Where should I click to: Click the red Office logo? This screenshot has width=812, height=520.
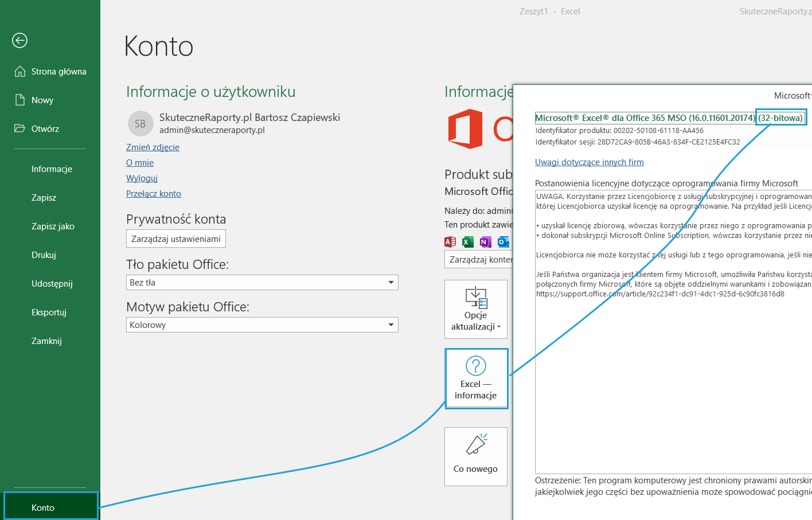(466, 129)
